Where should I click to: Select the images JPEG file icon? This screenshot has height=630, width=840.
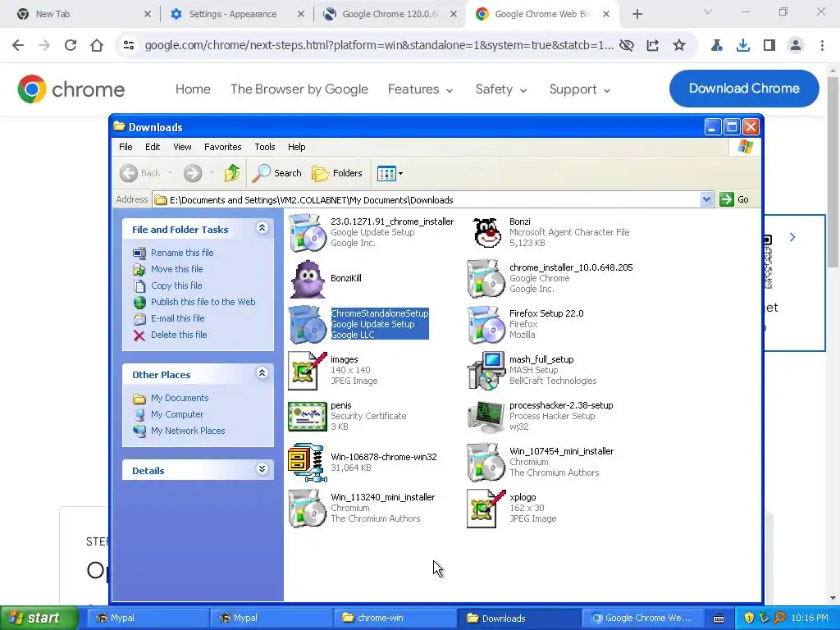pos(307,371)
